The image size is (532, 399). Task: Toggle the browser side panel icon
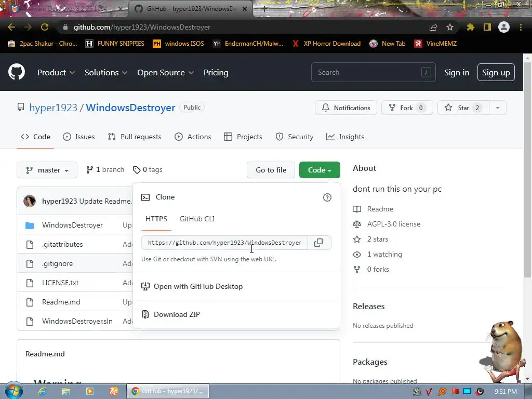pos(487,27)
